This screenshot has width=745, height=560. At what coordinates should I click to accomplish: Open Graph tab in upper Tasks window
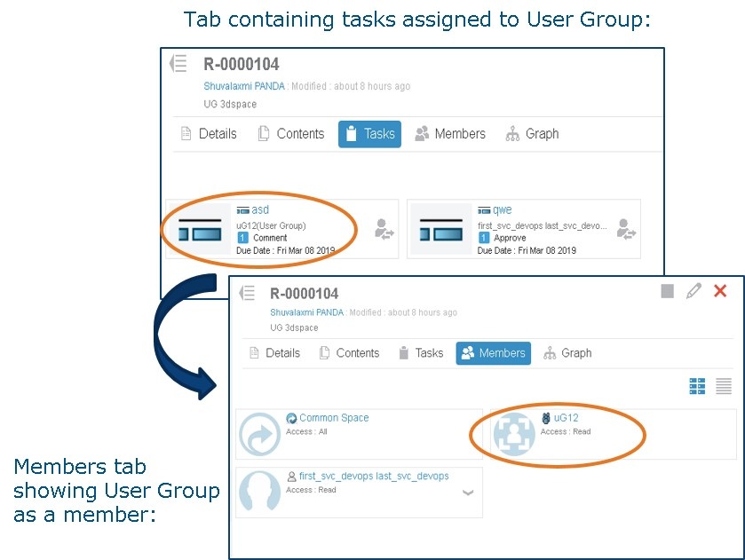click(x=532, y=134)
